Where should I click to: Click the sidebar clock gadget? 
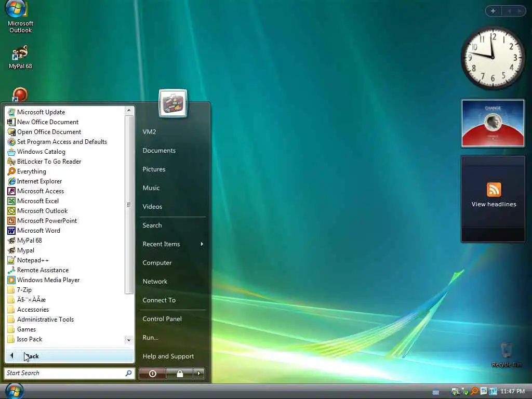[493, 58]
